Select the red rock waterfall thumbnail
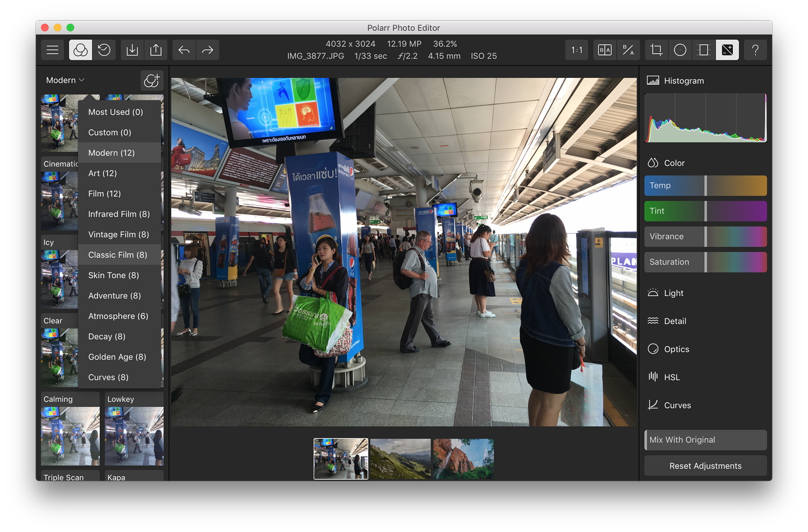This screenshot has height=532, width=808. [x=463, y=459]
